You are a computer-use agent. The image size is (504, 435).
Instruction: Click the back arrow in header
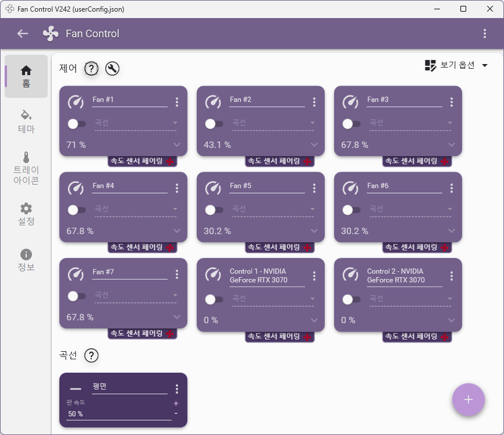[23, 34]
